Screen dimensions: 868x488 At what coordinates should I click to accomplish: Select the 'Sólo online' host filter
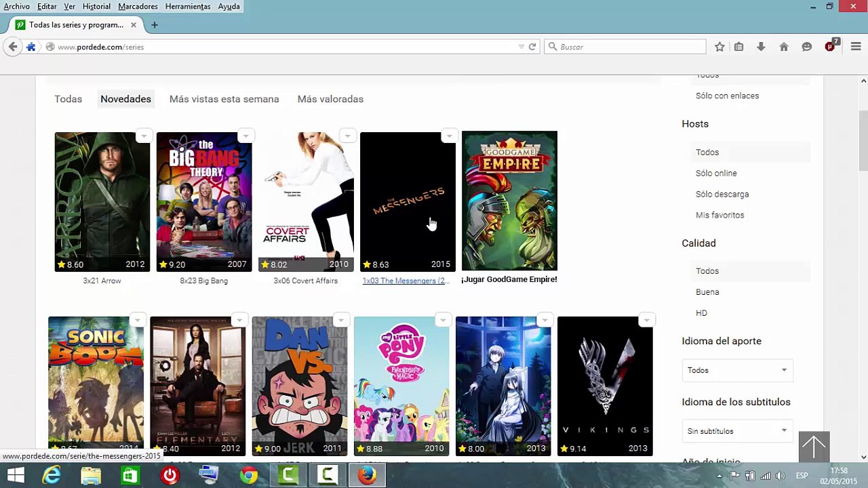pos(716,174)
